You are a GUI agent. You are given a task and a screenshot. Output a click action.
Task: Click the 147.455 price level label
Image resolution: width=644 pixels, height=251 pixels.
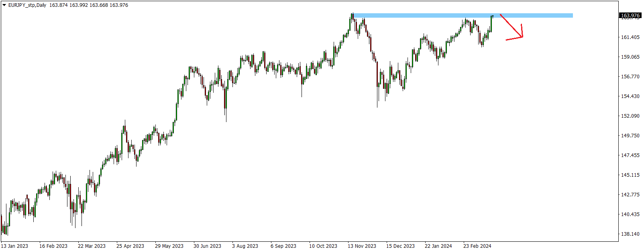click(630, 155)
